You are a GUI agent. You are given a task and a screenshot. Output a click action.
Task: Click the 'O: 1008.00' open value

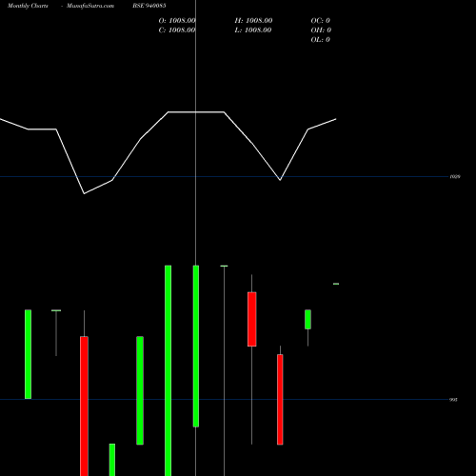(x=177, y=21)
